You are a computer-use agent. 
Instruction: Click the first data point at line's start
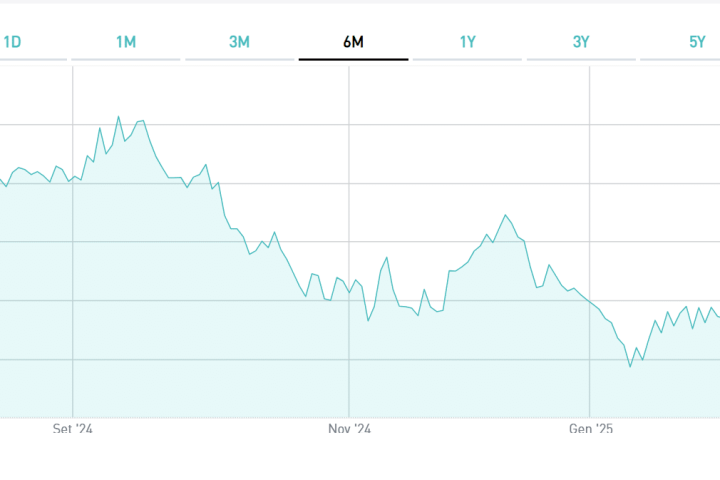(x=2, y=184)
